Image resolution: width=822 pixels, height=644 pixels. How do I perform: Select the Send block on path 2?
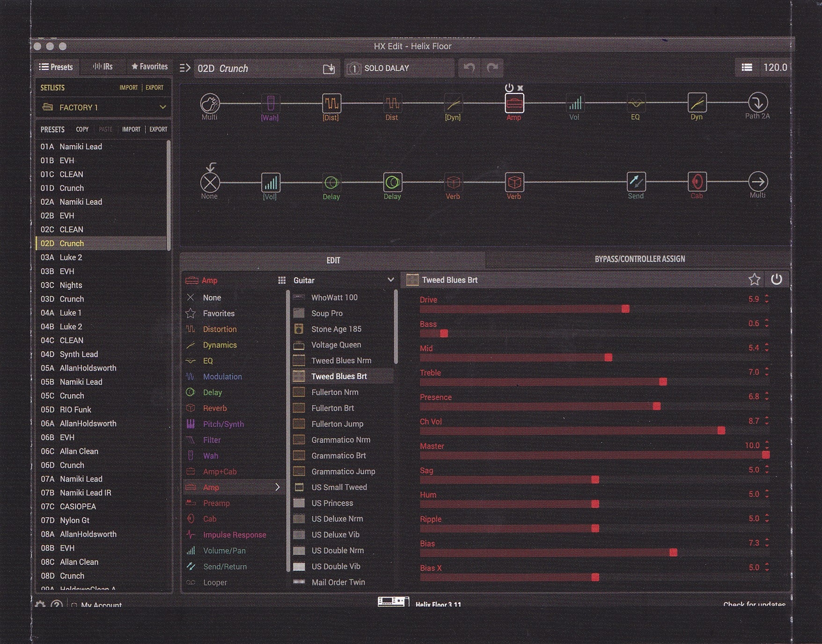[636, 182]
